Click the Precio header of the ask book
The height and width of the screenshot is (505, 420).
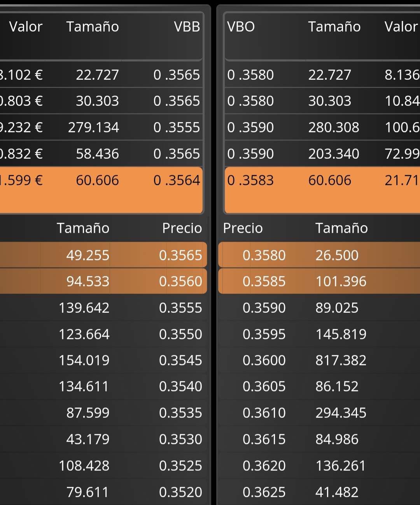pos(243,228)
